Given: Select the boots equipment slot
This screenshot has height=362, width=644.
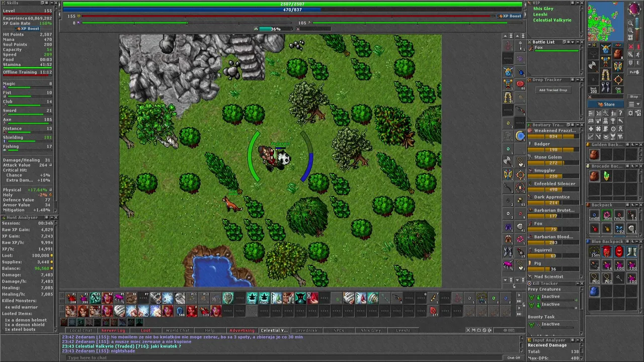Looking at the screenshot, I should (606, 87).
